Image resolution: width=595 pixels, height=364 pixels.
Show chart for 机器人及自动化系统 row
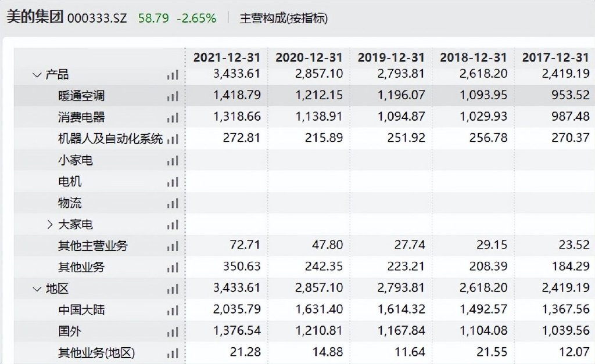coord(172,139)
